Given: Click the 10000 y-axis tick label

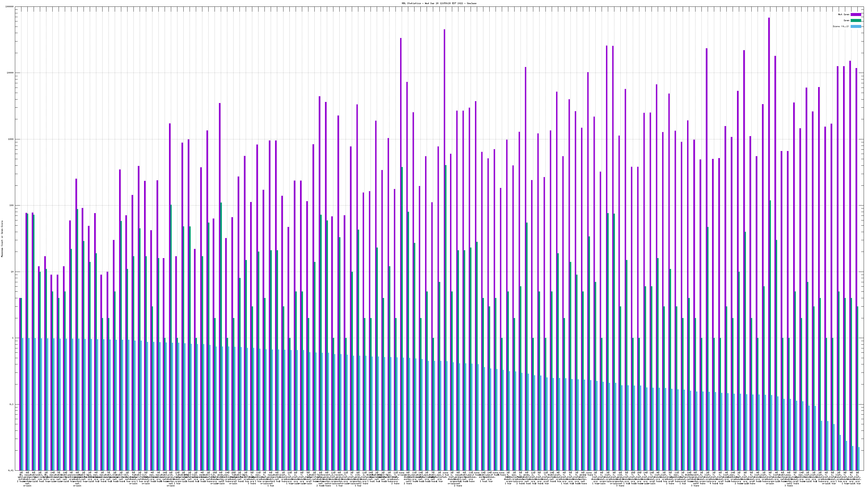Looking at the screenshot, I should [x=11, y=73].
